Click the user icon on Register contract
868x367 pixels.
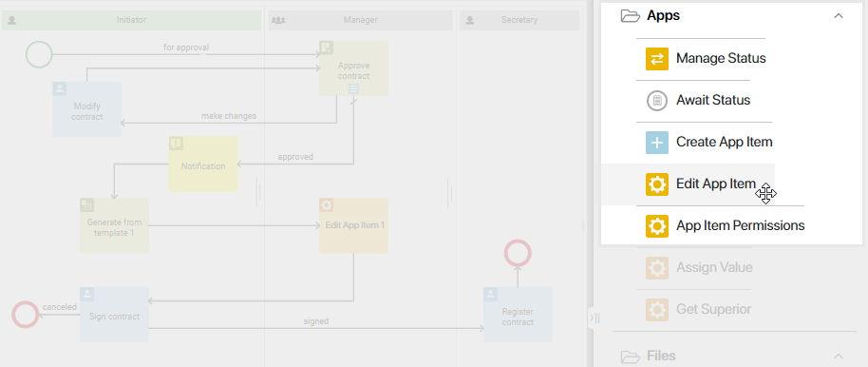click(490, 294)
